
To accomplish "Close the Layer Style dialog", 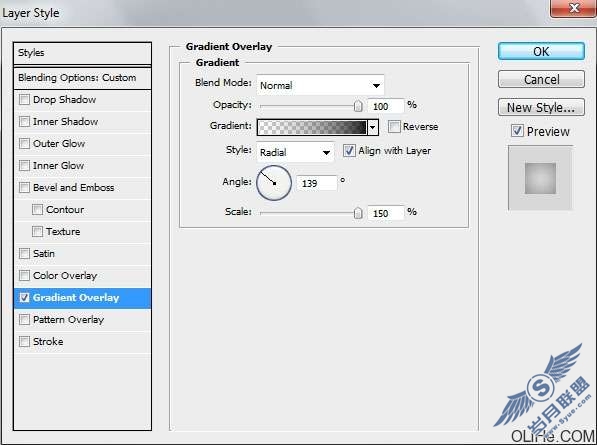I will click(x=573, y=8).
